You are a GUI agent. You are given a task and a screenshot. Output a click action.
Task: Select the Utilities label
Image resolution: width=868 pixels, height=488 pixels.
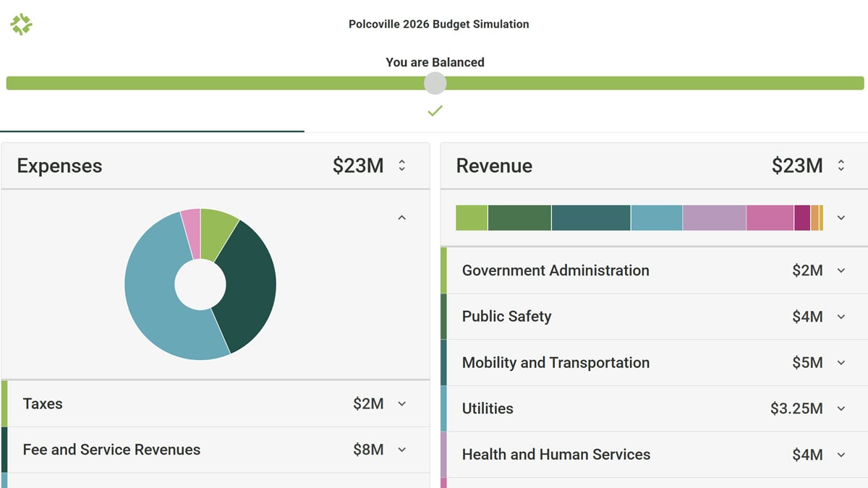[488, 408]
